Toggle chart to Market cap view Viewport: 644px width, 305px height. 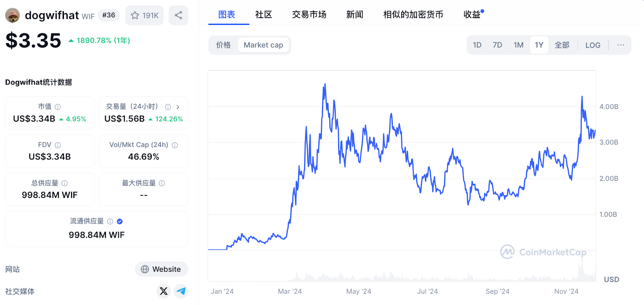264,45
